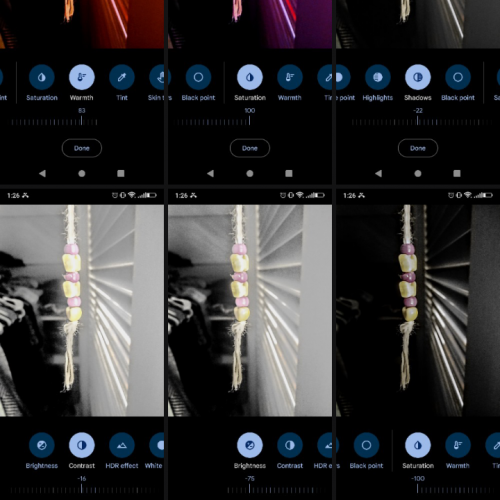Tap recents square in the Saturation 100 screen
The height and width of the screenshot is (500, 500).
289,173
